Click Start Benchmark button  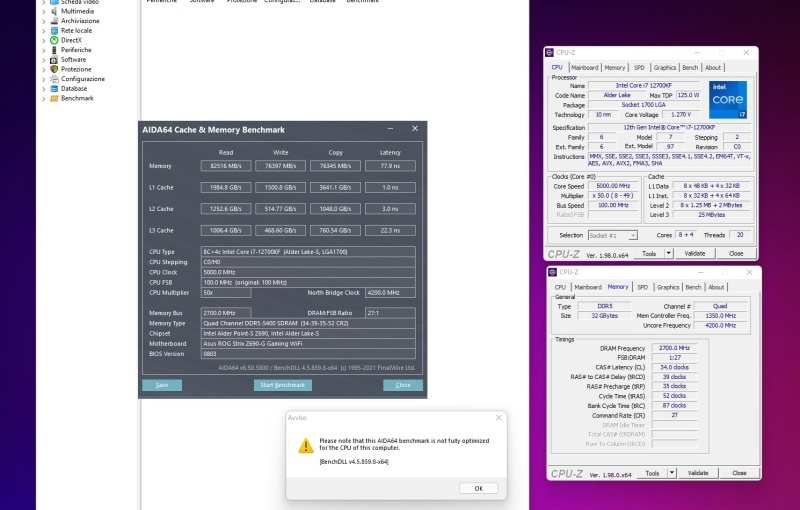(283, 385)
